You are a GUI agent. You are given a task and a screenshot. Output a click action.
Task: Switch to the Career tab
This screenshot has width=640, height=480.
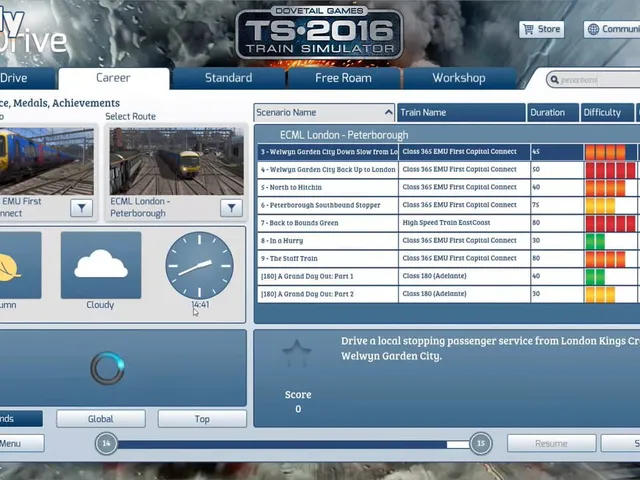pos(113,78)
